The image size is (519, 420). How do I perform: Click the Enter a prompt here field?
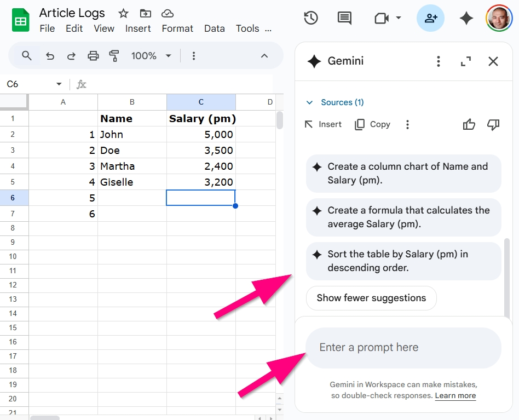click(403, 348)
